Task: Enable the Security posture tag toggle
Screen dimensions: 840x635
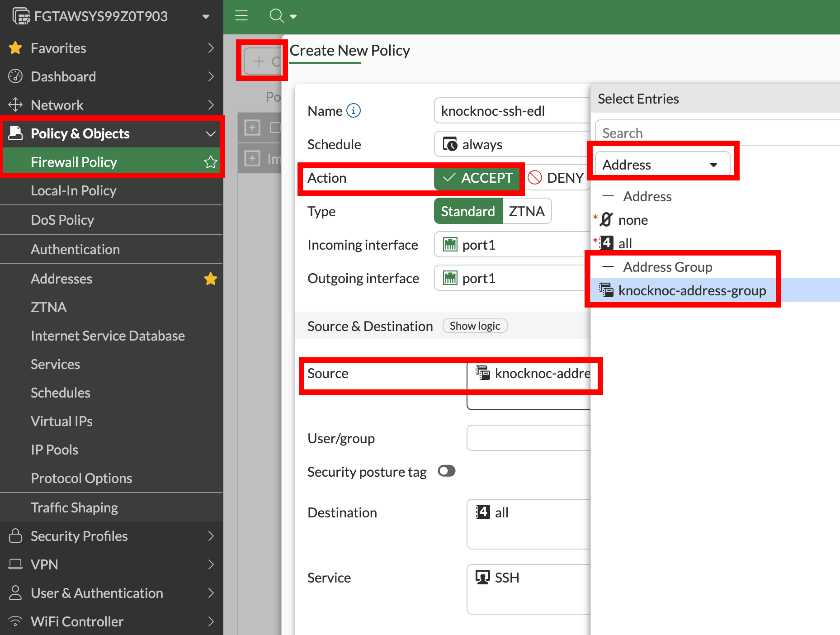Action: (446, 471)
